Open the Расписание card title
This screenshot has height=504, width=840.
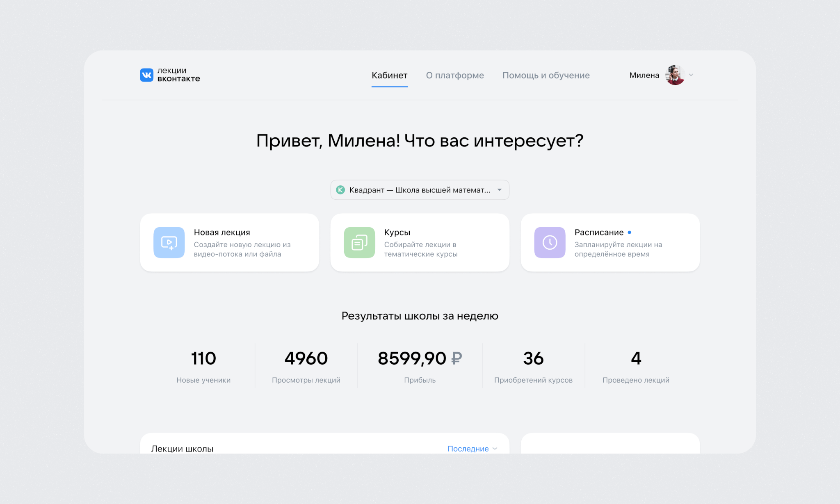tap(599, 233)
